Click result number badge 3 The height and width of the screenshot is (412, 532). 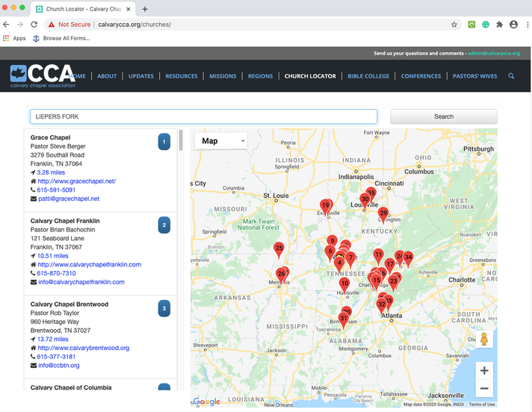[164, 308]
